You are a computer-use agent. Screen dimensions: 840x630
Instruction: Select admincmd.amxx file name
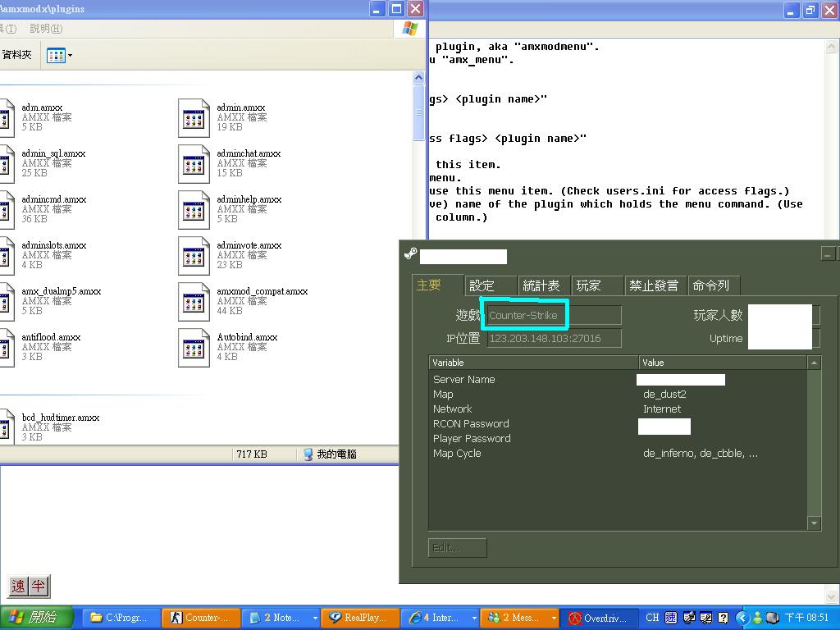click(53, 200)
